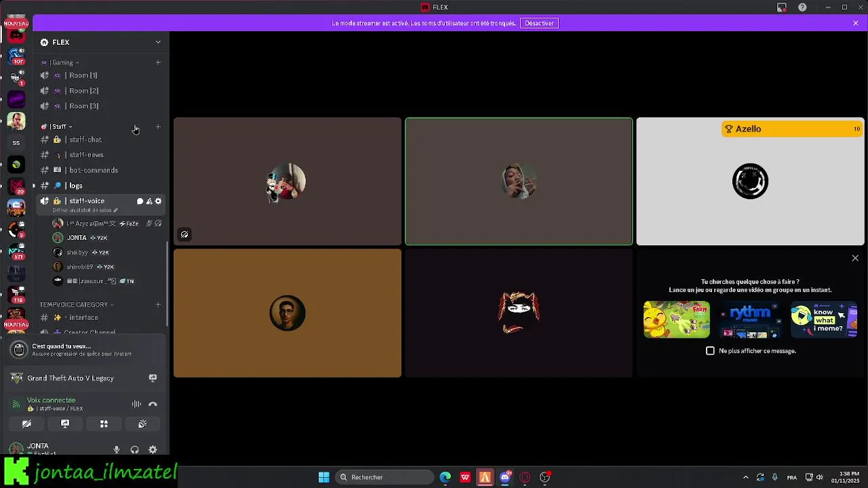Open the activities launcher button
This screenshot has height=488, width=868.
tap(104, 424)
